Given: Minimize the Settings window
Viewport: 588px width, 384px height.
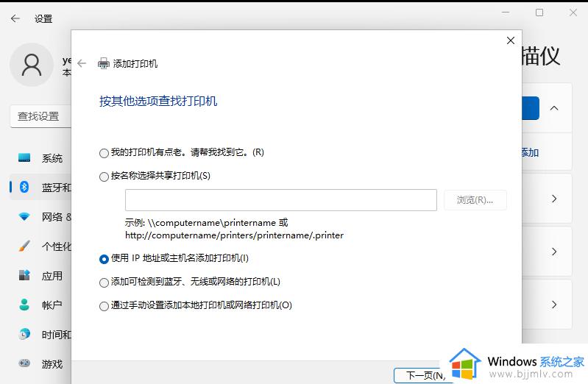Looking at the screenshot, I should pyautogui.click(x=506, y=13).
